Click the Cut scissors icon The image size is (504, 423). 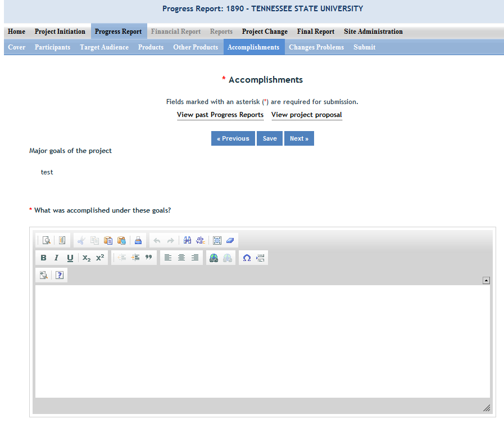click(81, 240)
